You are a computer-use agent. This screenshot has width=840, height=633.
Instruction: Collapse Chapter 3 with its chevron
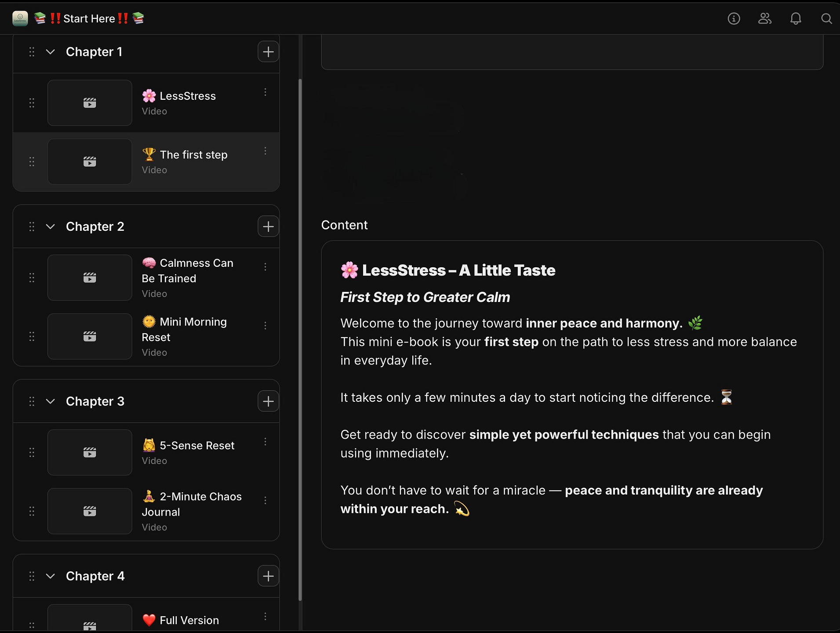point(51,401)
